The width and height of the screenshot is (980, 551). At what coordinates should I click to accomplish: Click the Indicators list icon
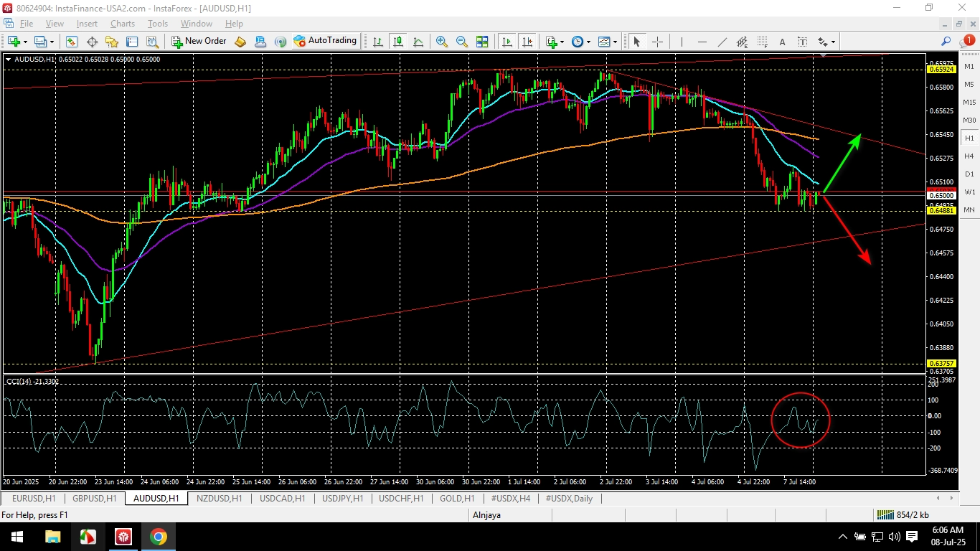(x=551, y=42)
